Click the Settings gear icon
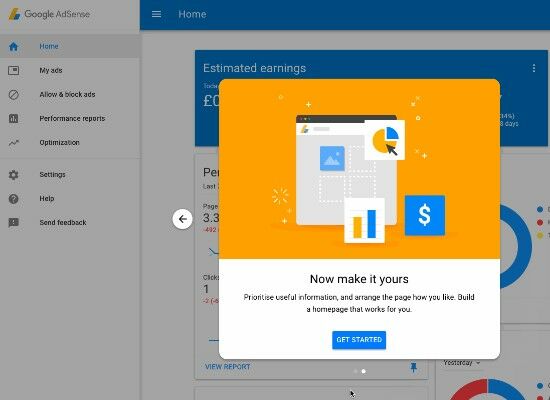Image resolution: width=550 pixels, height=400 pixels. coord(13,175)
